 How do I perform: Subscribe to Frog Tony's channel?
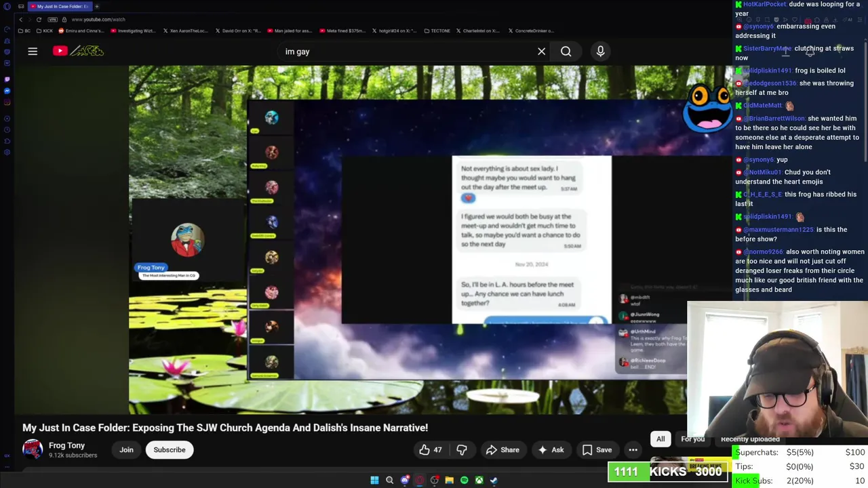(x=170, y=450)
